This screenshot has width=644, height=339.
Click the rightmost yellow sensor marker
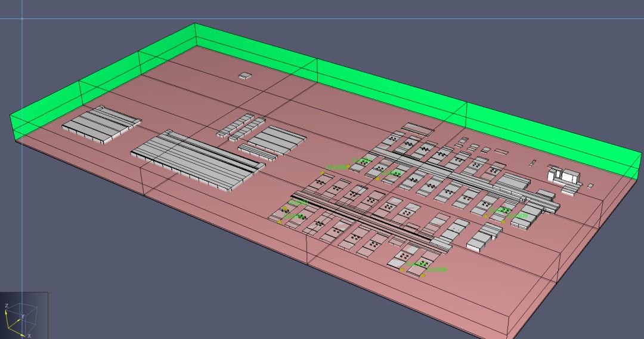(504, 221)
